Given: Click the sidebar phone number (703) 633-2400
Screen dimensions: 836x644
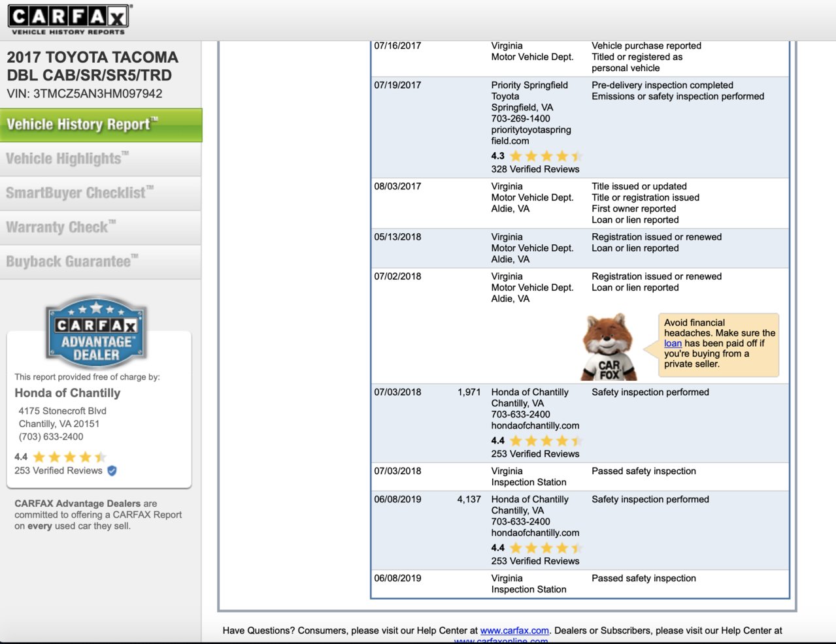Looking at the screenshot, I should pyautogui.click(x=51, y=437).
